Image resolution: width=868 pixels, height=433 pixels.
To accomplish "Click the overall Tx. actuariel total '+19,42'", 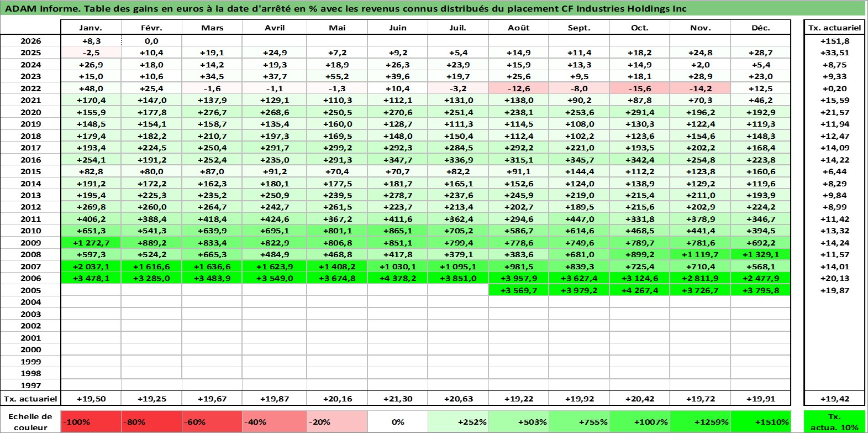I will tap(834, 399).
